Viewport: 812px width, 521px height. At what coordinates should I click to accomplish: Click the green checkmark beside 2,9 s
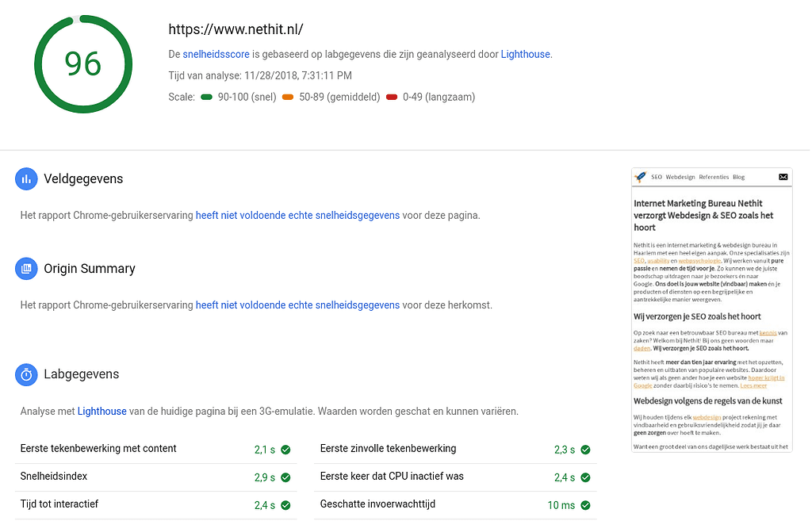point(285,477)
